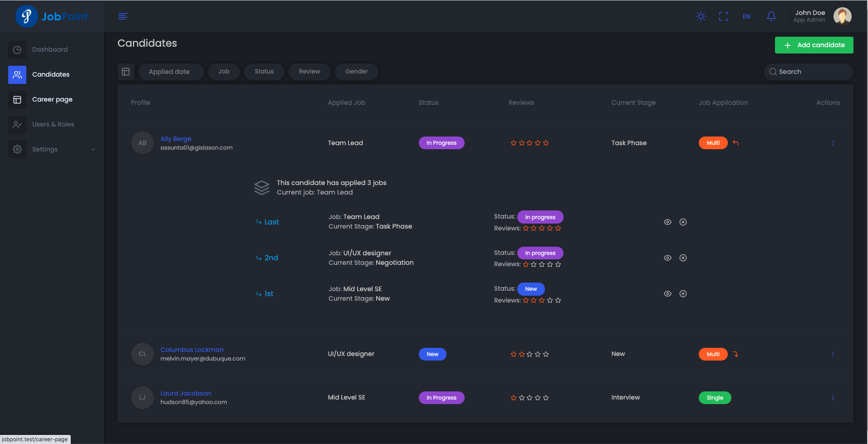Remove the Mid Level SE application
This screenshot has height=444, width=868.
pos(683,293)
